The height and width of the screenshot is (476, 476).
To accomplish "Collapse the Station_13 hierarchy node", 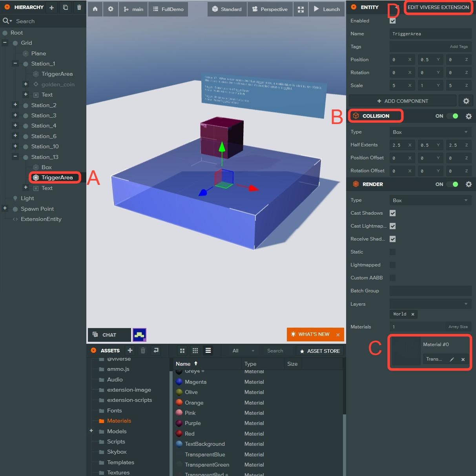I will pos(15,157).
